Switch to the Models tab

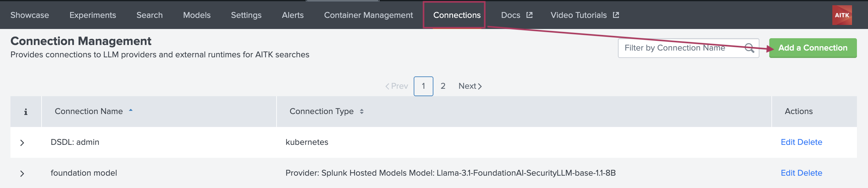[x=197, y=15]
